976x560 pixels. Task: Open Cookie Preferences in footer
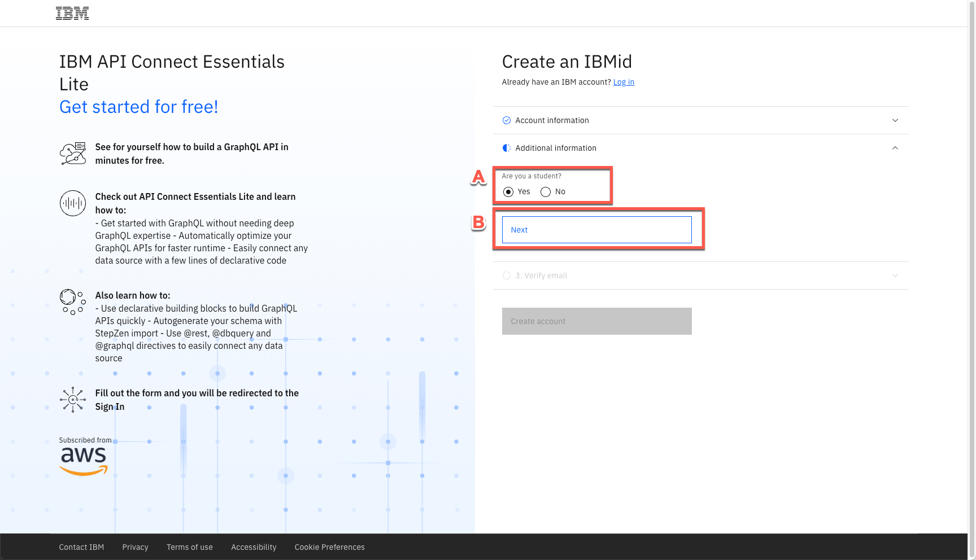[x=329, y=547]
